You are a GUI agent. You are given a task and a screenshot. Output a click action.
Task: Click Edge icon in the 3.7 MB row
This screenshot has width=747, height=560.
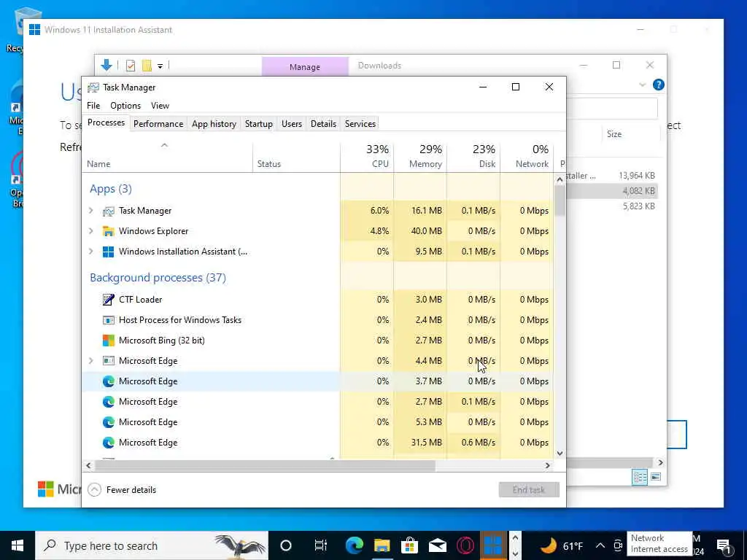click(109, 381)
